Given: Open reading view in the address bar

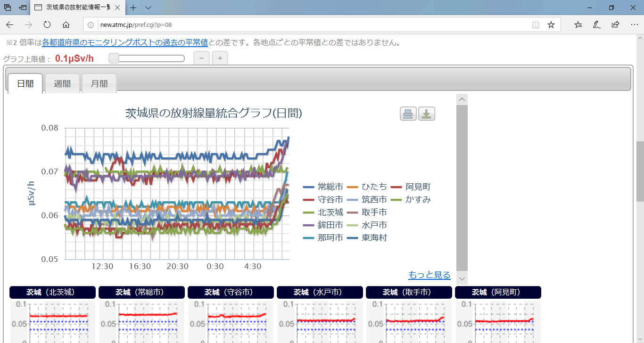Looking at the screenshot, I should 536,24.
